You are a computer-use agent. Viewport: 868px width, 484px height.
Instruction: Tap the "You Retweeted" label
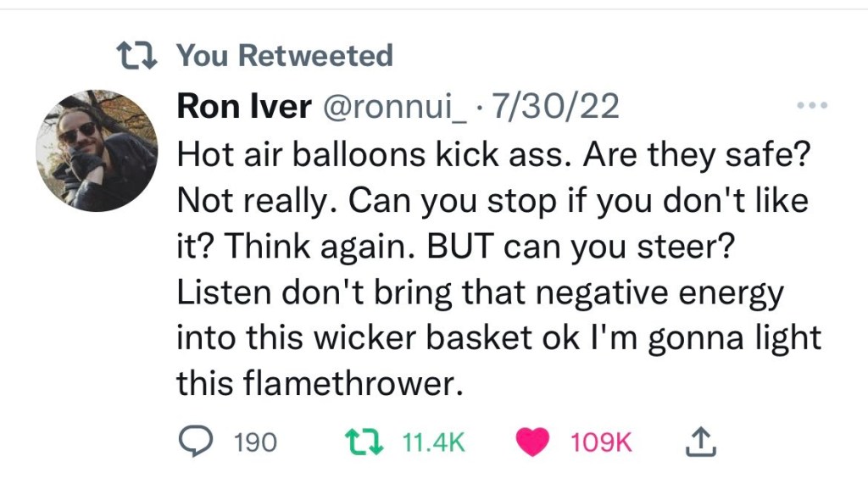pyautogui.click(x=285, y=57)
